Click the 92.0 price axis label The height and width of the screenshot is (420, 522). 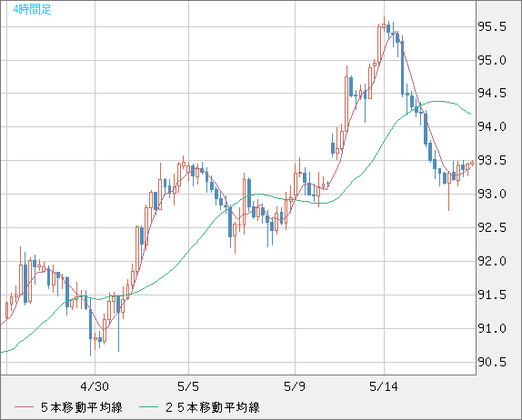[492, 261]
